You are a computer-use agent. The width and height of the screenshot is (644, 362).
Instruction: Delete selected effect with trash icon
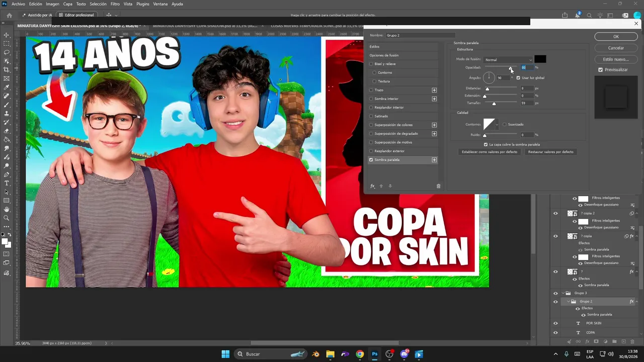(438, 186)
